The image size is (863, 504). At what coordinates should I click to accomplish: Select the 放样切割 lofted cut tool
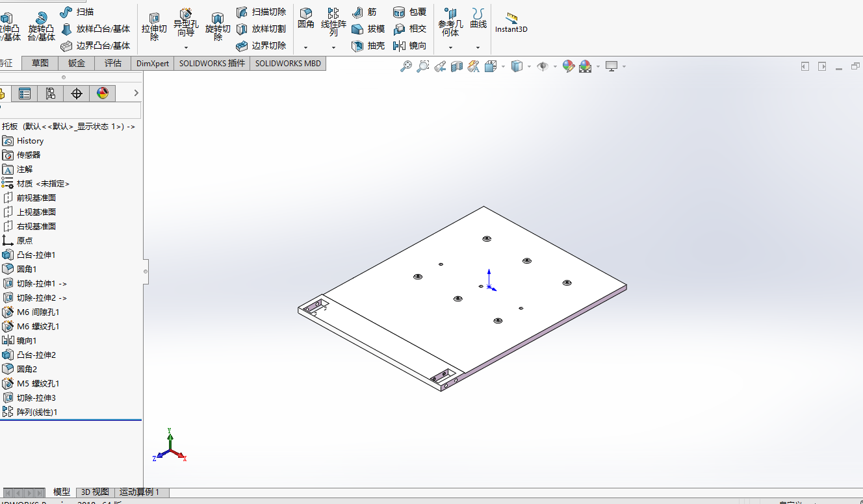tap(261, 29)
